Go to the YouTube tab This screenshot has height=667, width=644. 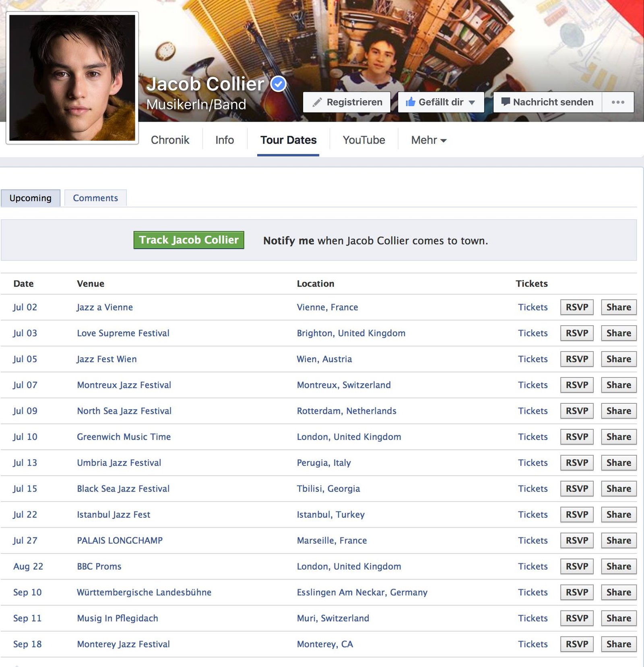pos(364,140)
